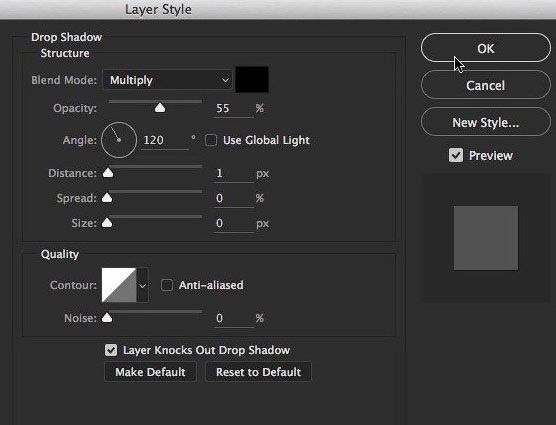Click the Angle dial control

(x=119, y=140)
